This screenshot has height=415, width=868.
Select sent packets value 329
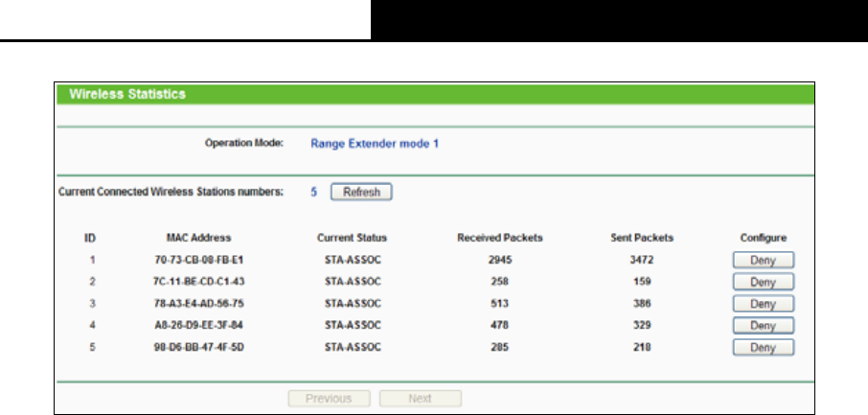(x=642, y=325)
